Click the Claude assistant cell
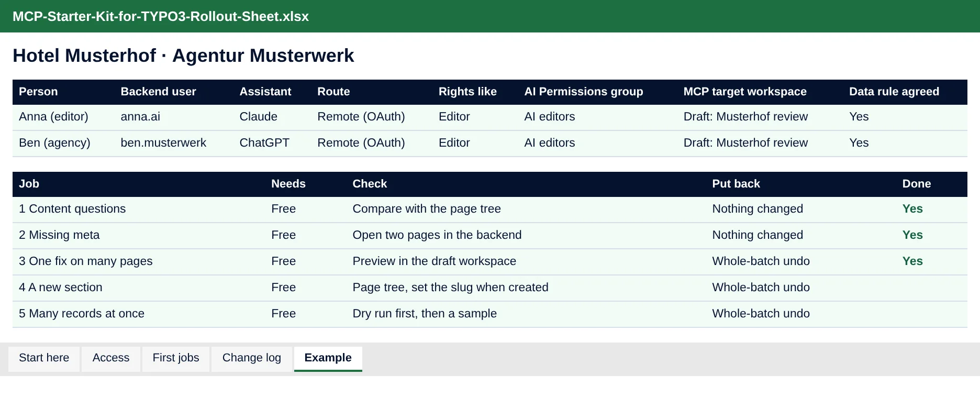The image size is (980, 419). pos(259,117)
